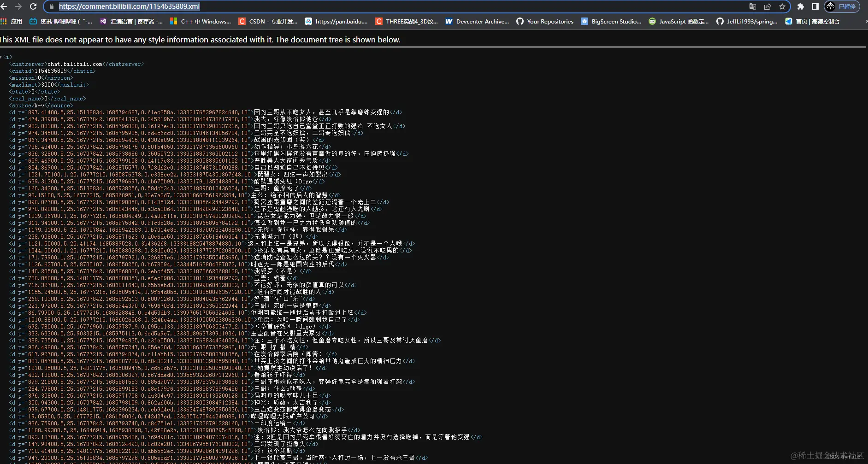Click the comment '动作指导：小鸟游六花'
The width and height of the screenshot is (868, 464).
pos(286,147)
